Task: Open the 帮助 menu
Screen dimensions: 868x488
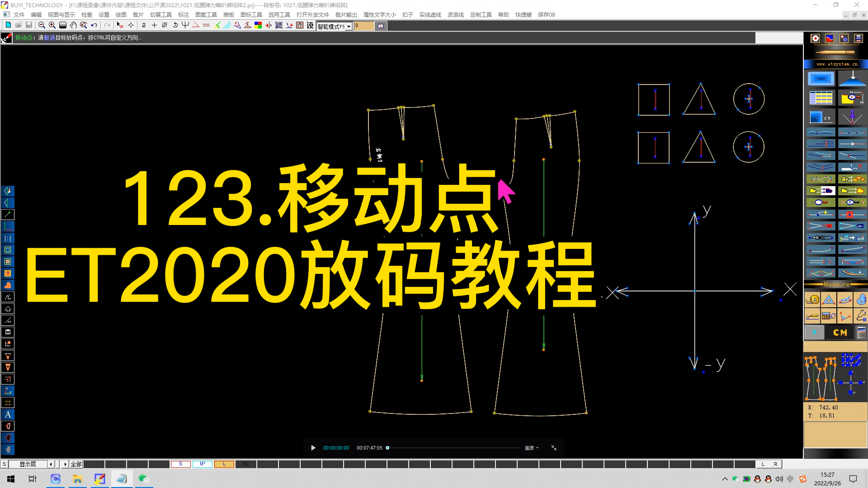Action: pos(504,14)
